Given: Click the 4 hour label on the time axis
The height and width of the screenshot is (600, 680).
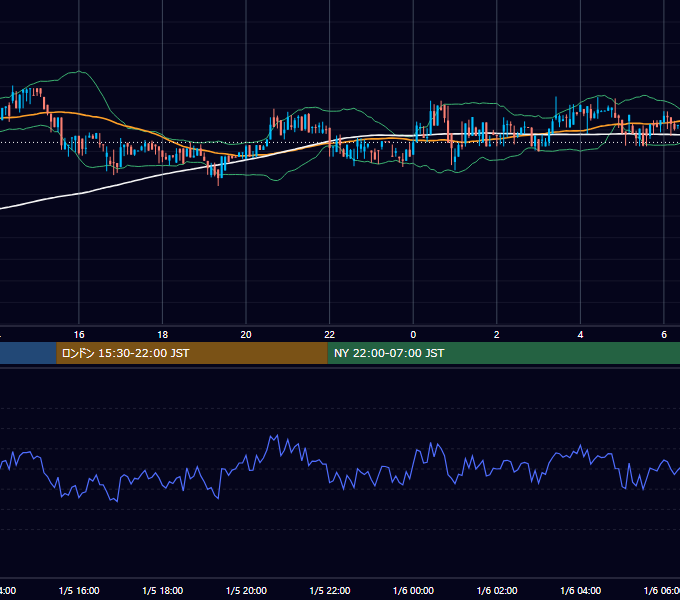Looking at the screenshot, I should point(580,335).
